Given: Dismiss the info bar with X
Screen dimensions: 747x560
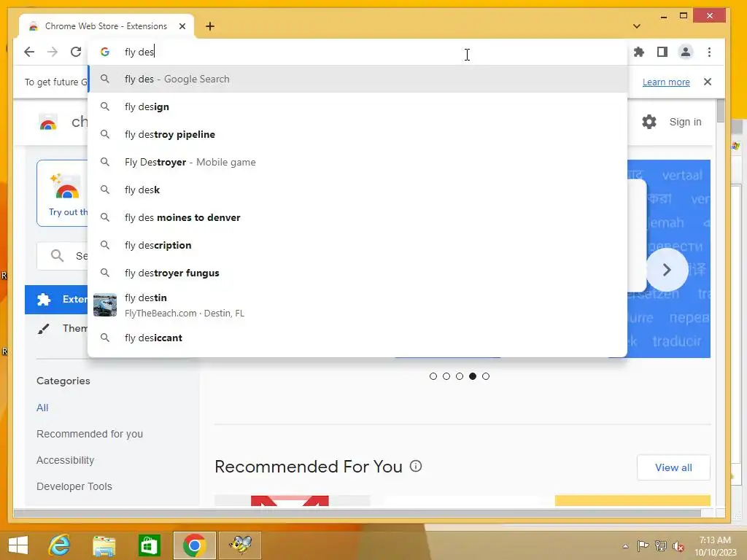Looking at the screenshot, I should (708, 82).
